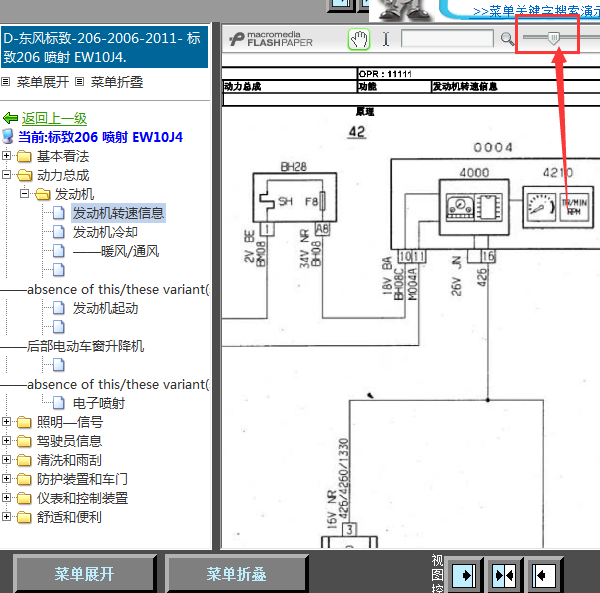Click the 4000 component in the diagram

(x=474, y=207)
